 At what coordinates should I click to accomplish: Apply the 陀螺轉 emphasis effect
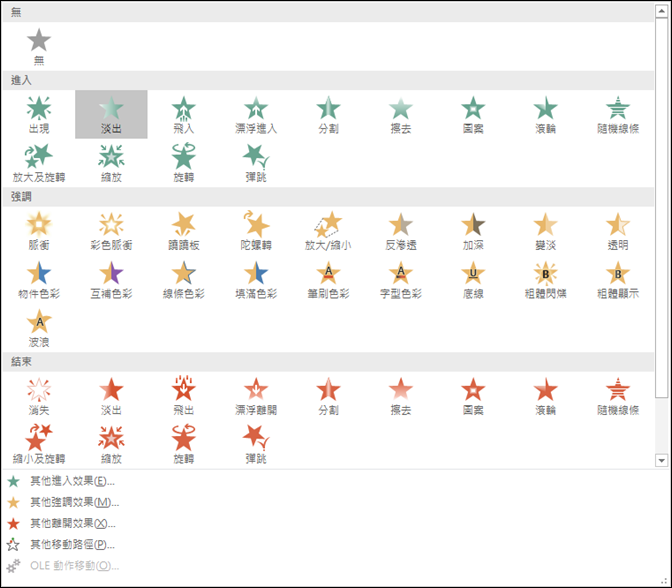click(256, 231)
